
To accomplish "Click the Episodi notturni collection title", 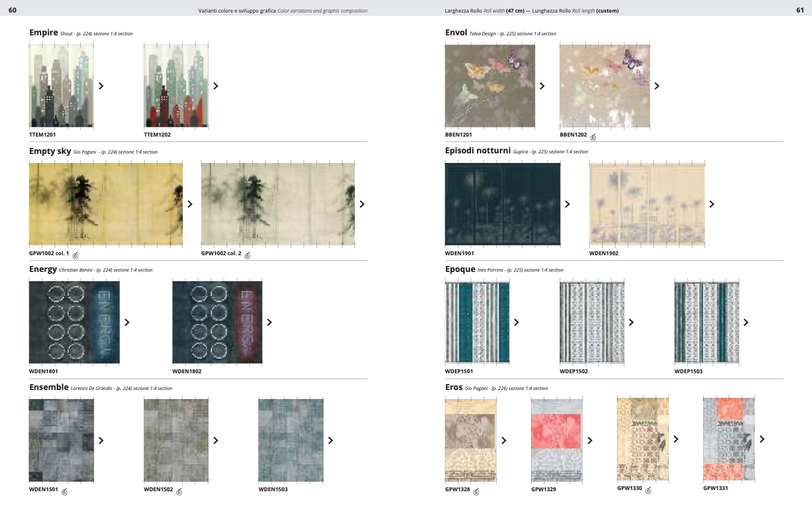I will pyautogui.click(x=478, y=151).
